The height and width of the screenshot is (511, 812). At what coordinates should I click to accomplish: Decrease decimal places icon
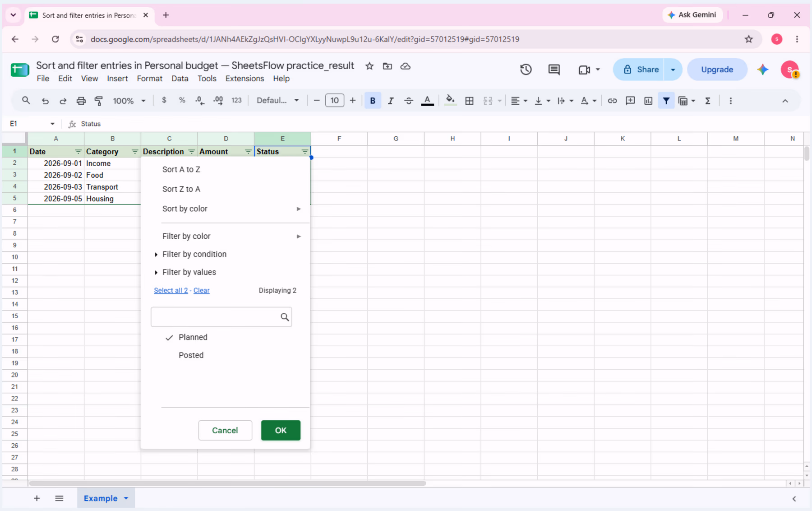point(200,100)
